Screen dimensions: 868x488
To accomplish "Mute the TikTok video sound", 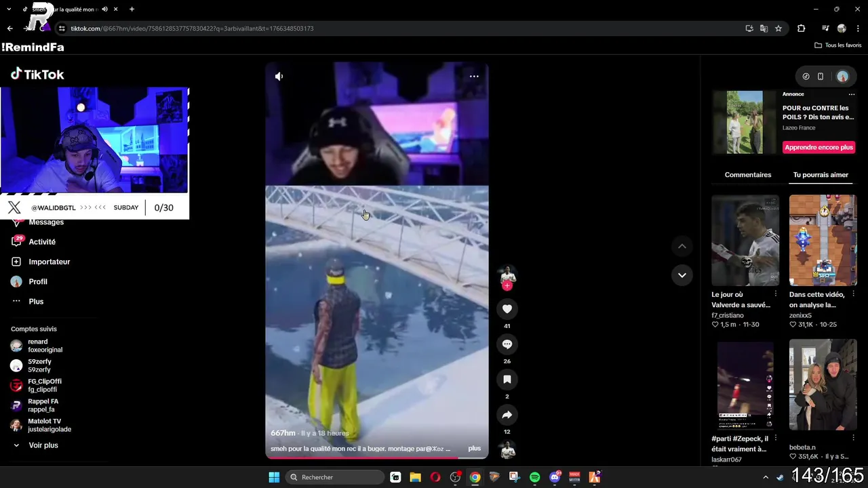I will (279, 77).
